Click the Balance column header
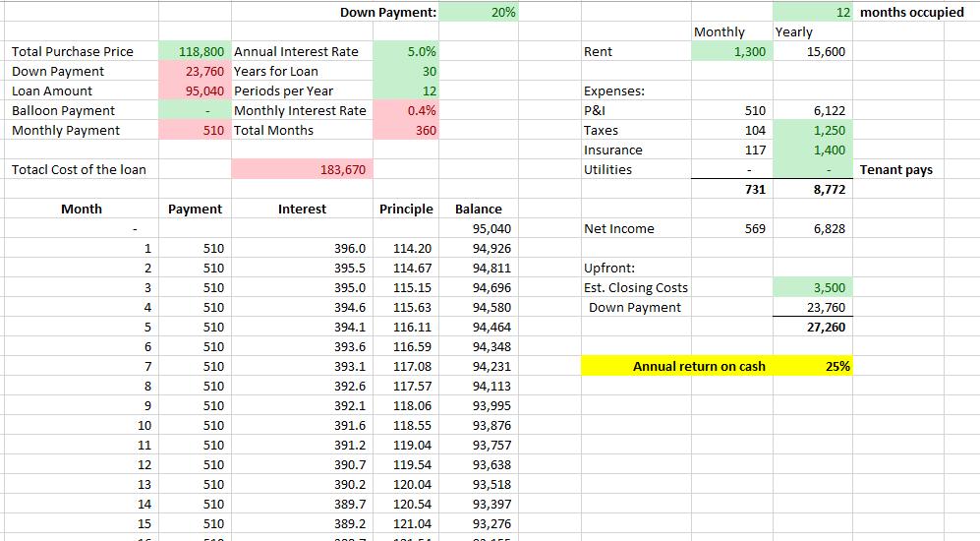Screen dimensions: 980x541 pos(479,209)
